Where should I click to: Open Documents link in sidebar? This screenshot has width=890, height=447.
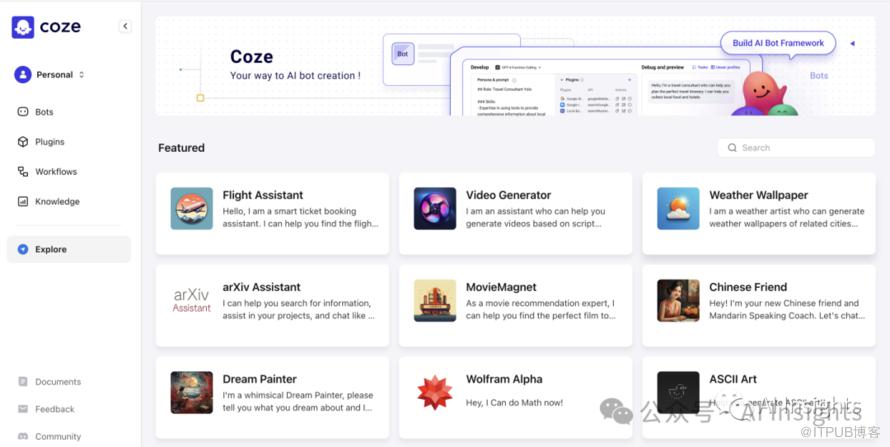pyautogui.click(x=58, y=382)
